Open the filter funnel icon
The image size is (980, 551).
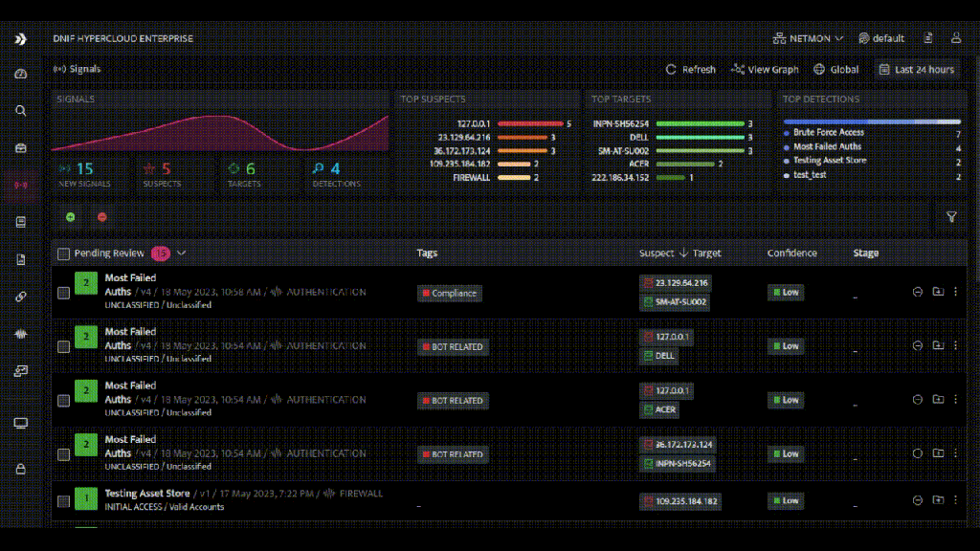(x=951, y=217)
